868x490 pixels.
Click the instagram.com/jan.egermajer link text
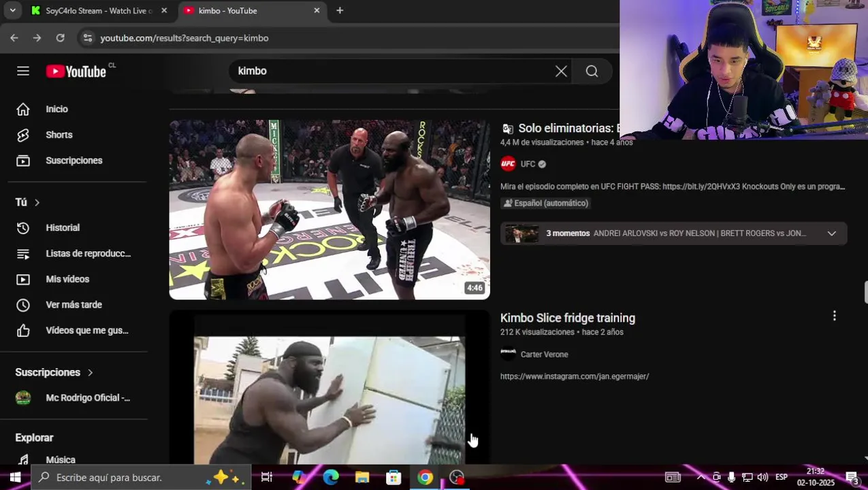click(x=575, y=376)
